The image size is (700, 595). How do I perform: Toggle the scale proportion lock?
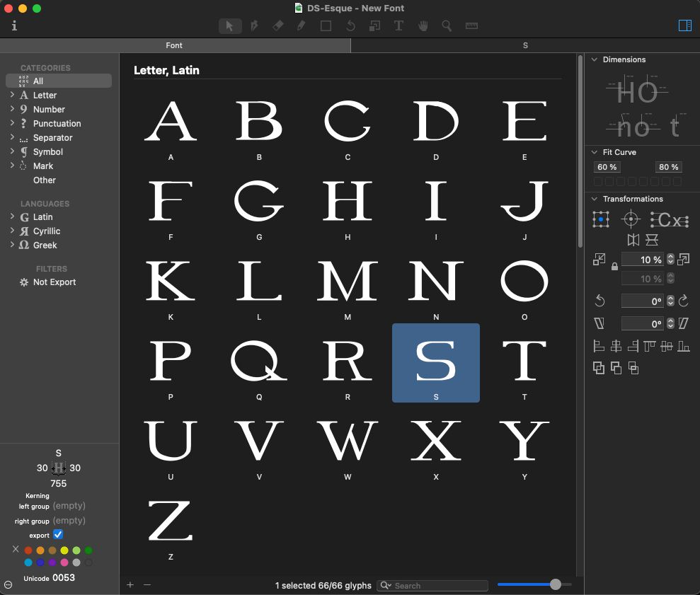coord(614,267)
